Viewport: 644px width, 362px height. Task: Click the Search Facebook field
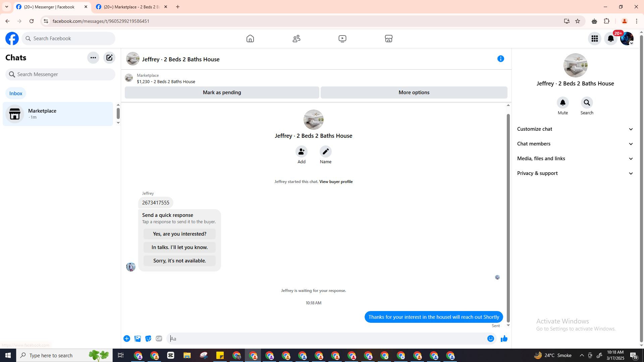(68, 39)
